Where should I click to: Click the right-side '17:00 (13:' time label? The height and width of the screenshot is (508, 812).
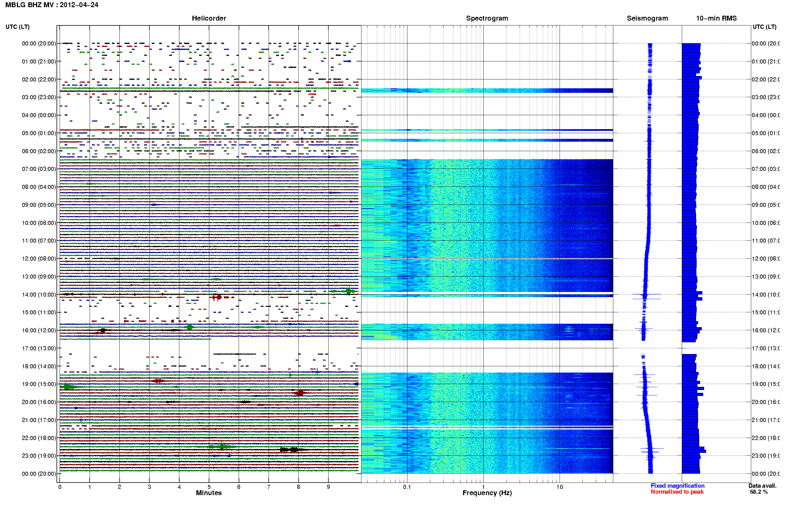[766, 348]
